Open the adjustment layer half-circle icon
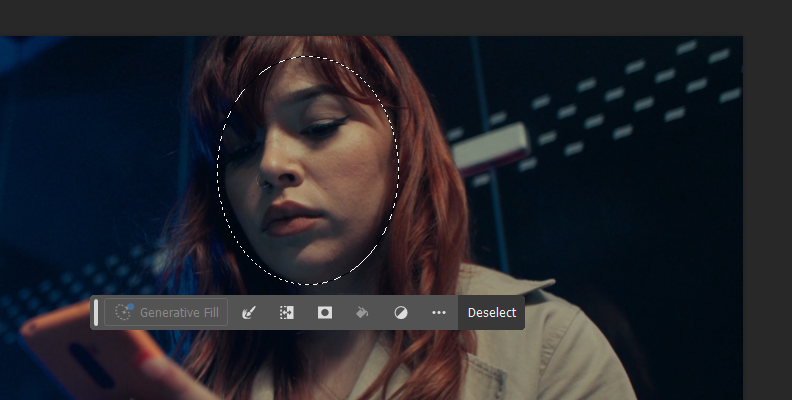This screenshot has height=400, width=792. click(x=401, y=312)
